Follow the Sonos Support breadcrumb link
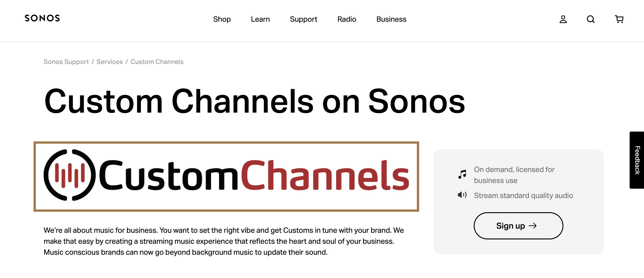The height and width of the screenshot is (278, 644). click(66, 62)
